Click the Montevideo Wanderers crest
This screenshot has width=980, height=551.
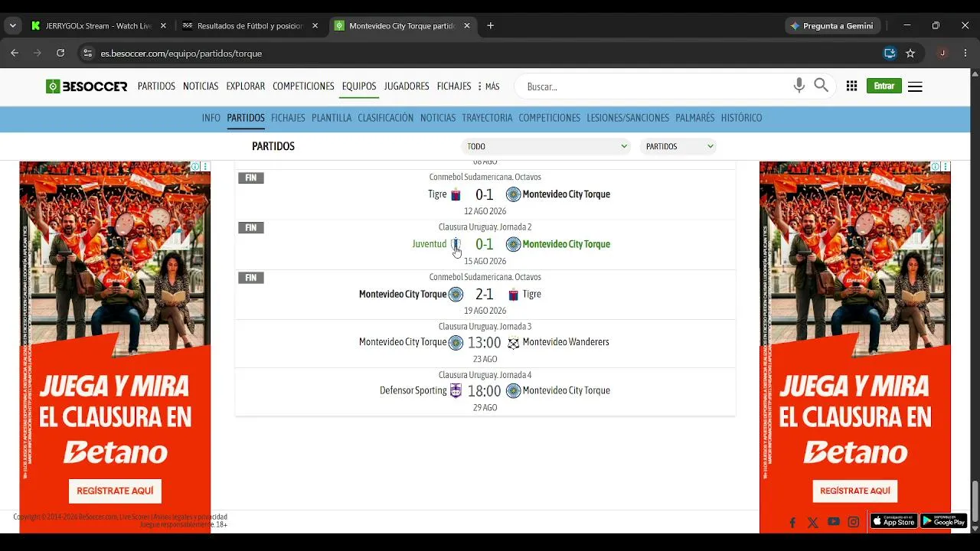pos(514,343)
